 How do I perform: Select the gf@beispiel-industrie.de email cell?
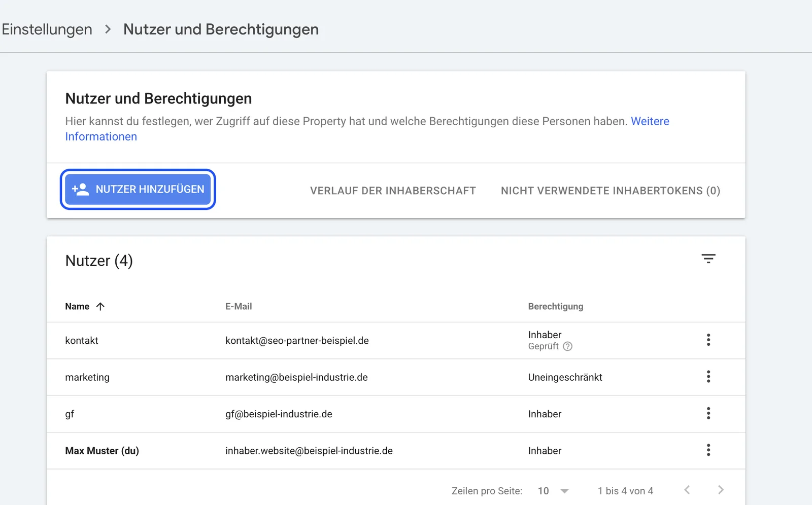[279, 414]
